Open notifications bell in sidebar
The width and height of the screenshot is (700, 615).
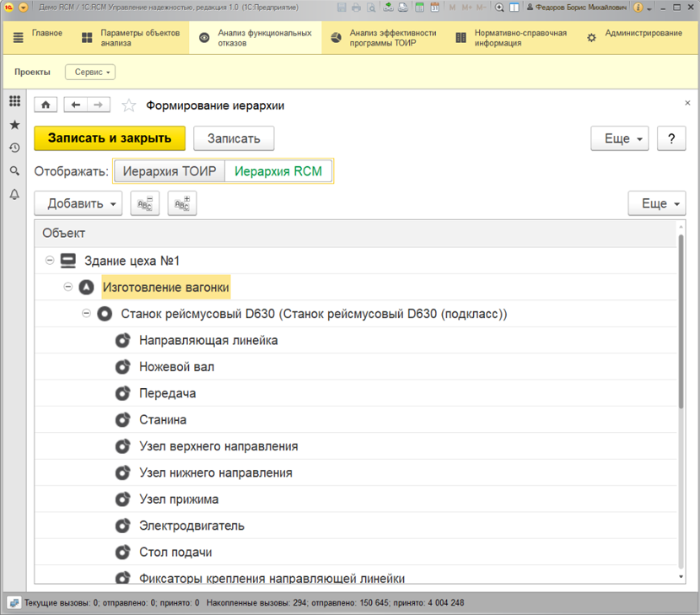[x=14, y=194]
